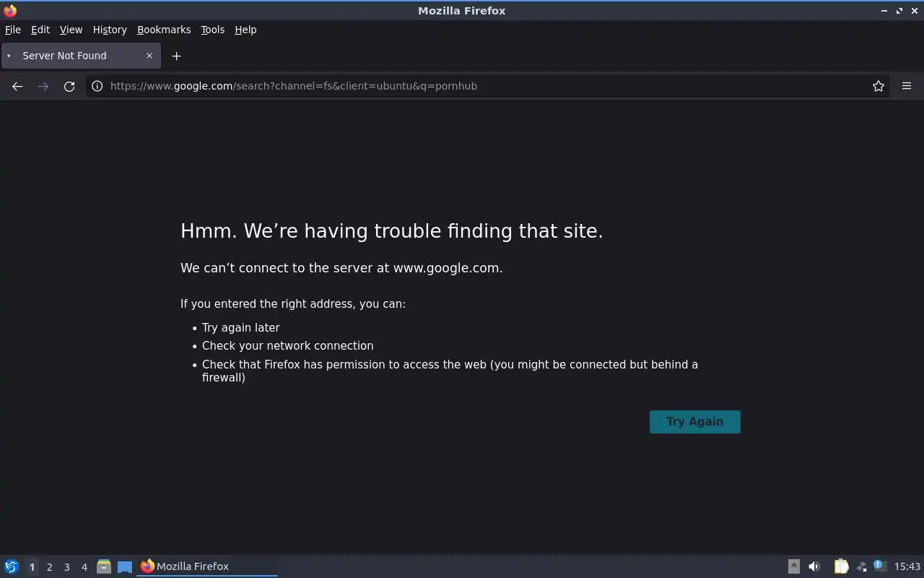
Task: Open the Firefox hamburger application menu
Action: (x=907, y=86)
